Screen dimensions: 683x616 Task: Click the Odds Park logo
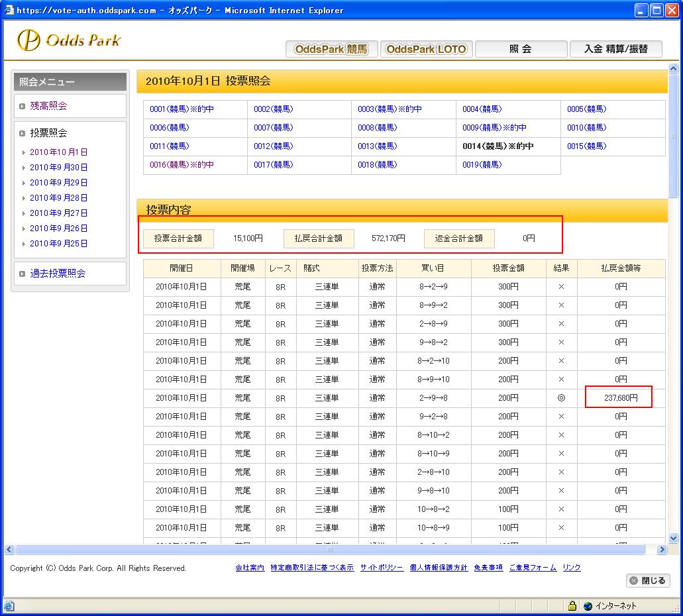coord(69,40)
